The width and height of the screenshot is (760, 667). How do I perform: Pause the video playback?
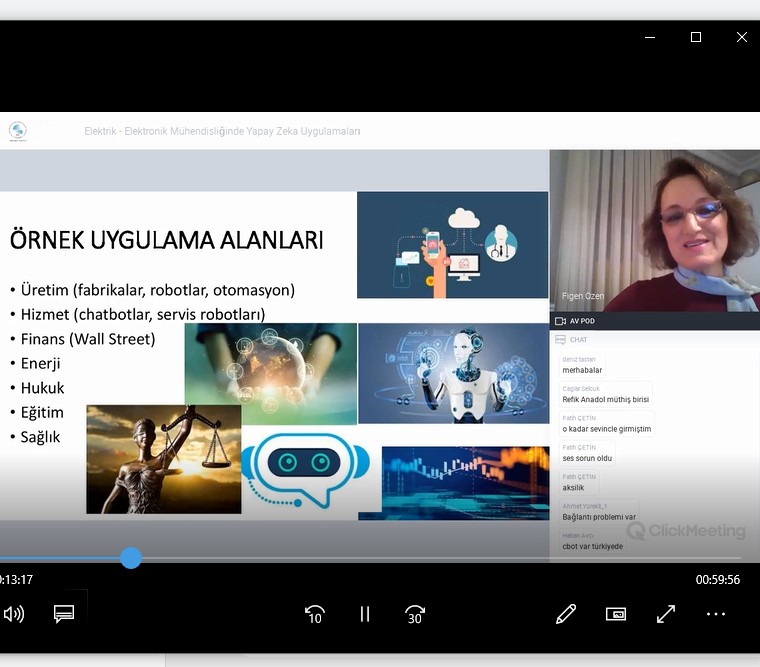(365, 614)
